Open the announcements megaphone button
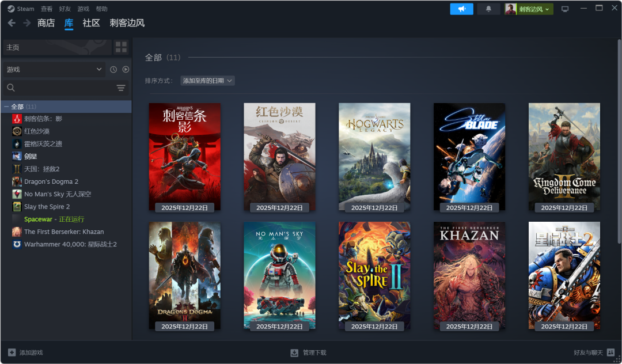This screenshot has height=364, width=622. [x=461, y=9]
